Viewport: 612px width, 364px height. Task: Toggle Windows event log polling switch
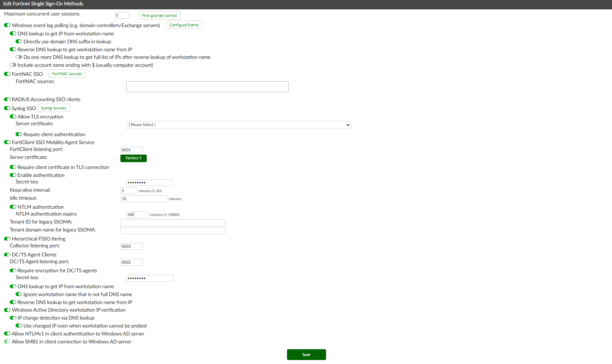coord(7,25)
